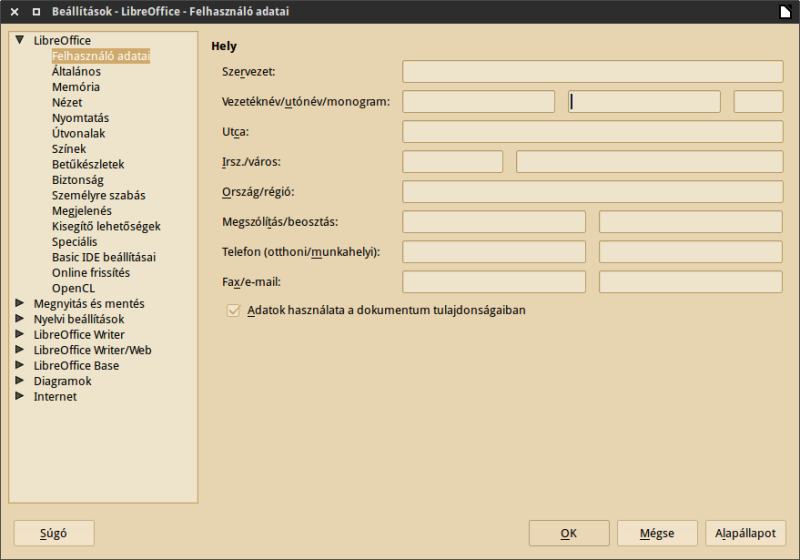The width and height of the screenshot is (800, 560).
Task: Open the Személyre szabás page
Action: tap(98, 195)
